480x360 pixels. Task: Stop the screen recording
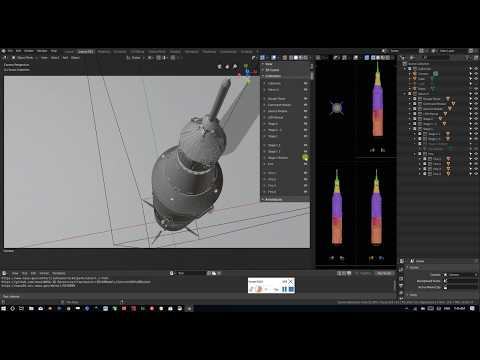point(291,289)
